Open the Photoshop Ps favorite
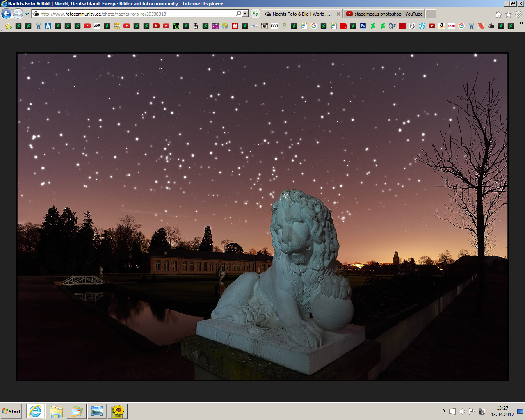Viewport: 525px width, 420px height. 363,26
